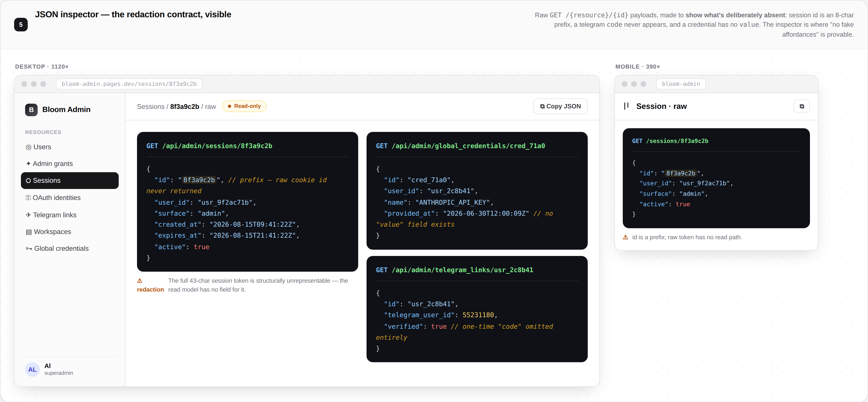
Task: Select Sessions in the sidebar
Action: click(x=70, y=180)
